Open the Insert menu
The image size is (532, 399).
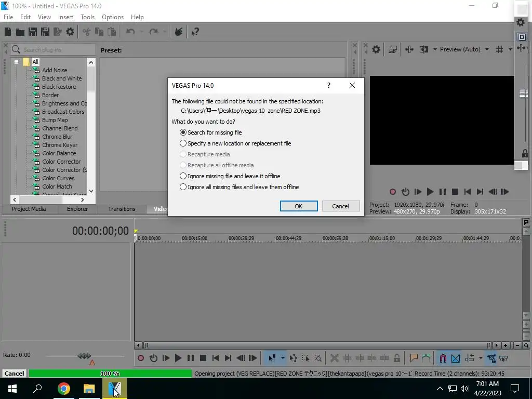click(65, 17)
